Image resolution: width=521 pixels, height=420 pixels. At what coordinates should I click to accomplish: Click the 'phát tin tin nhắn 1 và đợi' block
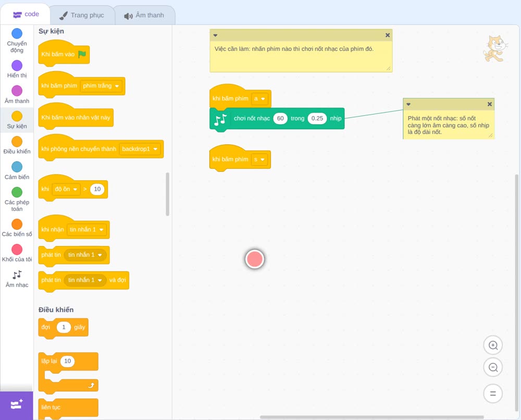84,281
